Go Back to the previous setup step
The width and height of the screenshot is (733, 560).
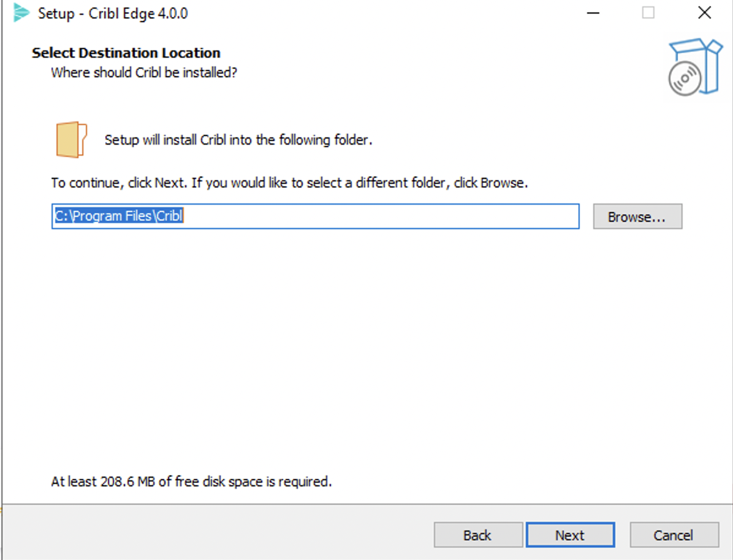point(477,535)
